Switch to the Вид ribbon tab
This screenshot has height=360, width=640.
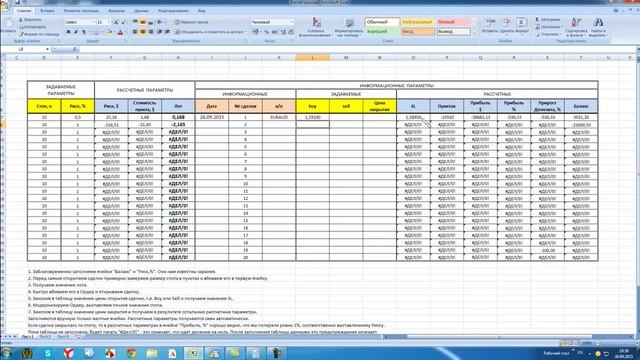[202, 11]
